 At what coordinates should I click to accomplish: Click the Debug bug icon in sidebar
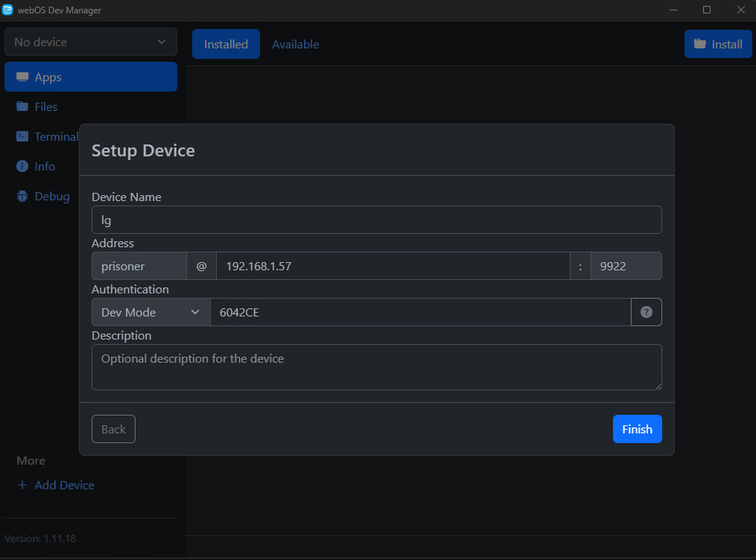pos(22,196)
